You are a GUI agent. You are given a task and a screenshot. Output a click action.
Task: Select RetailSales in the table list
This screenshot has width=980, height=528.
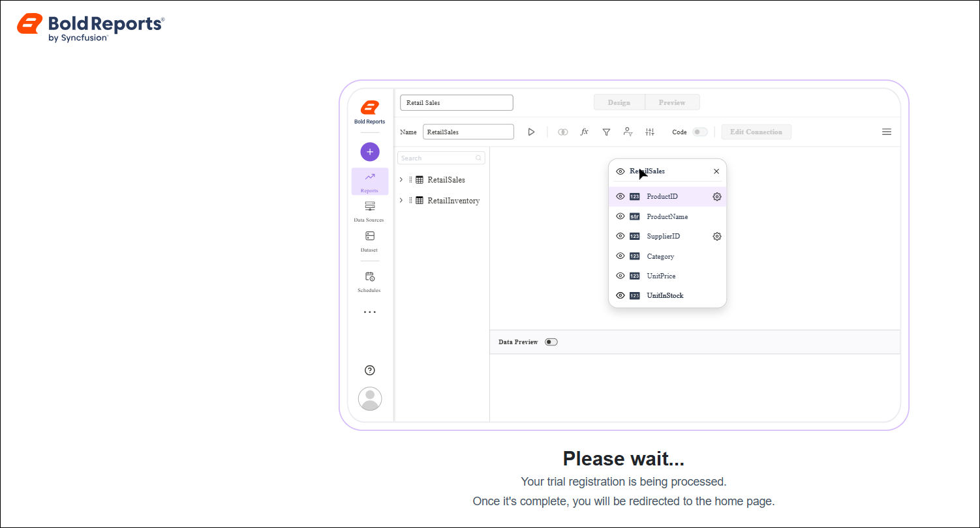(x=446, y=180)
